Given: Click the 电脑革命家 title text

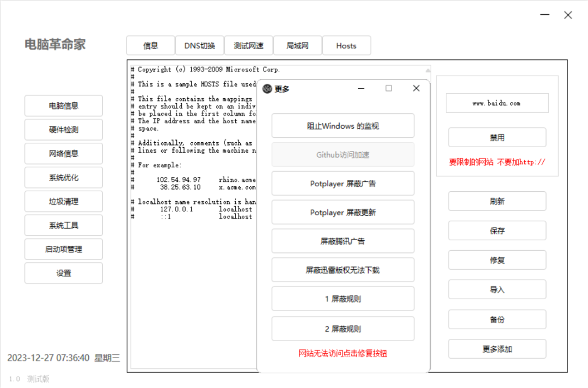Looking at the screenshot, I should click(x=55, y=44).
